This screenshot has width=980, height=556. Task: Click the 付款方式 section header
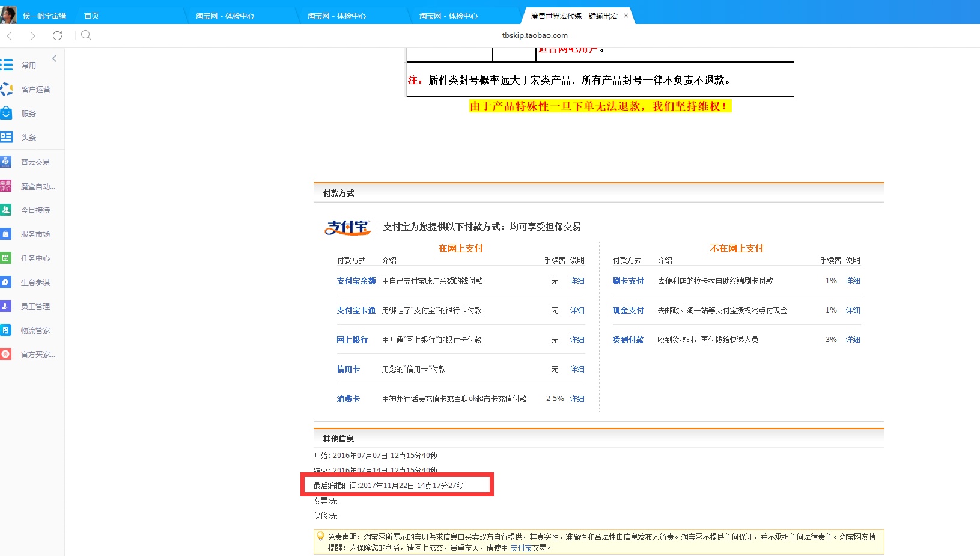339,193
